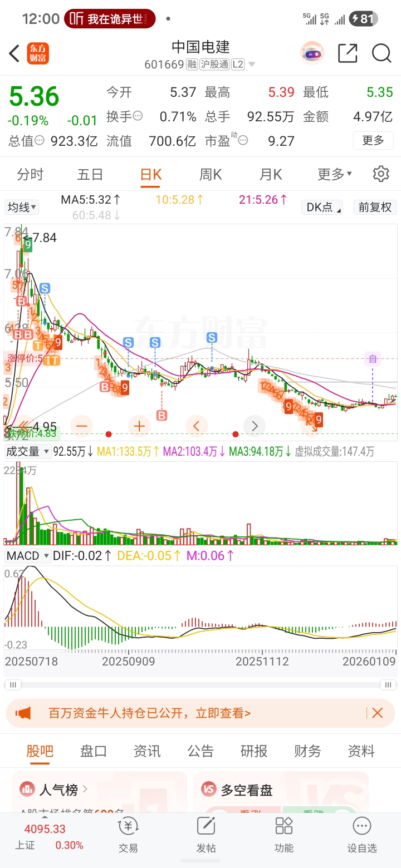Open the 更多 chart period dropdown

[335, 174]
